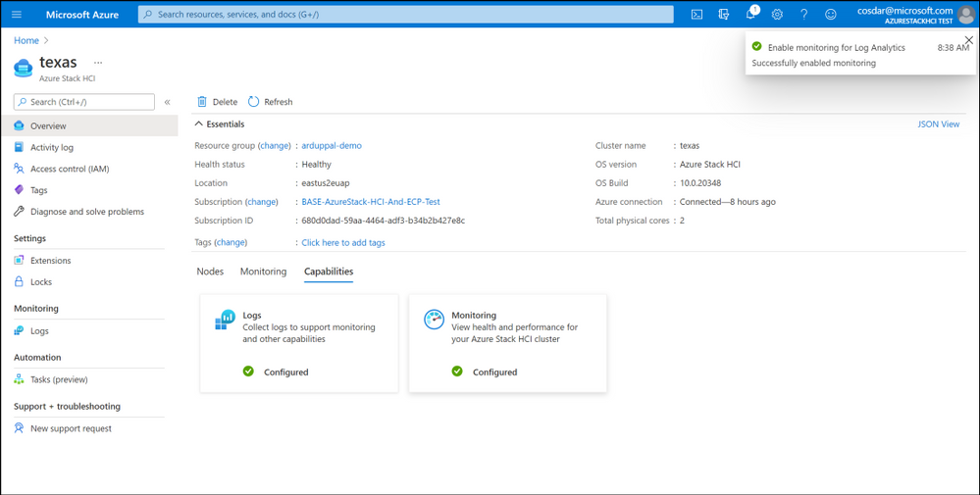Open the Logs capability card
The height and width of the screenshot is (495, 980).
pos(299,343)
